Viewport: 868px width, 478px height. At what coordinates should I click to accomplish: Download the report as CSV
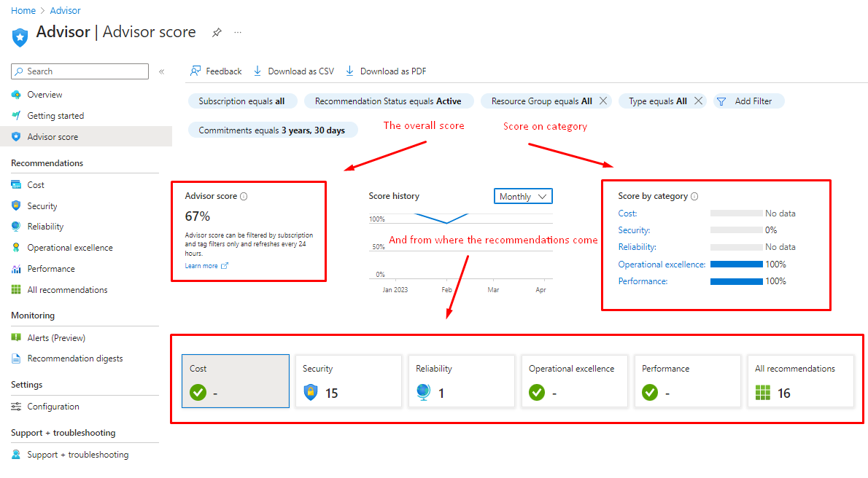point(293,71)
